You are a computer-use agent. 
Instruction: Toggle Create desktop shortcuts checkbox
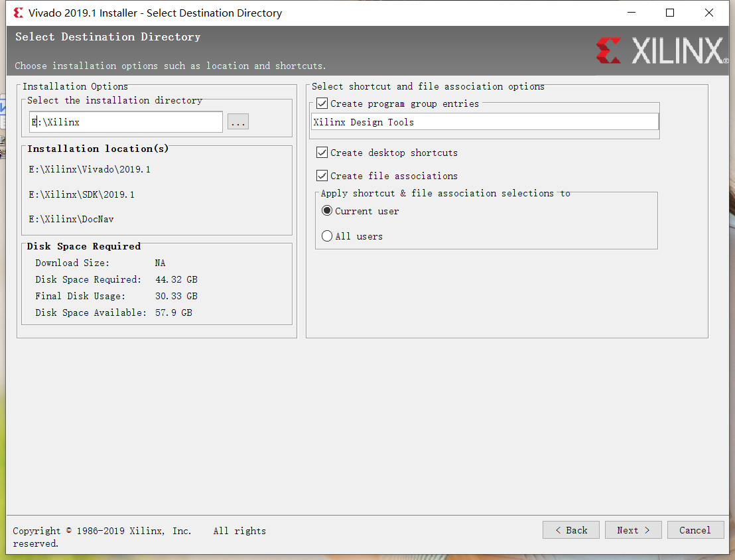(x=322, y=153)
